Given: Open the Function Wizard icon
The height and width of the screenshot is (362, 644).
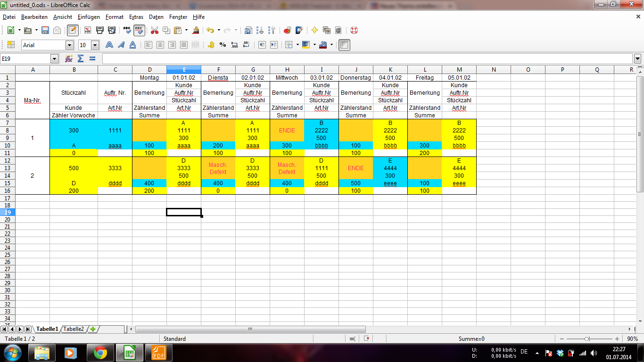Looking at the screenshot, I should coord(69,59).
